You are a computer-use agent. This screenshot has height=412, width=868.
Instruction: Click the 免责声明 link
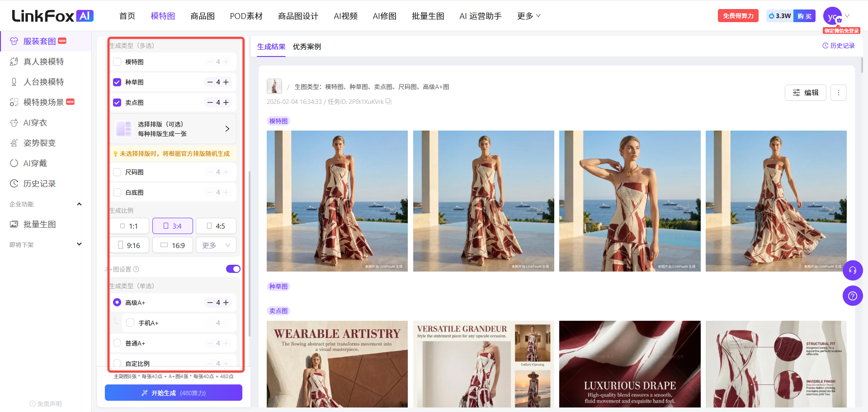point(46,404)
